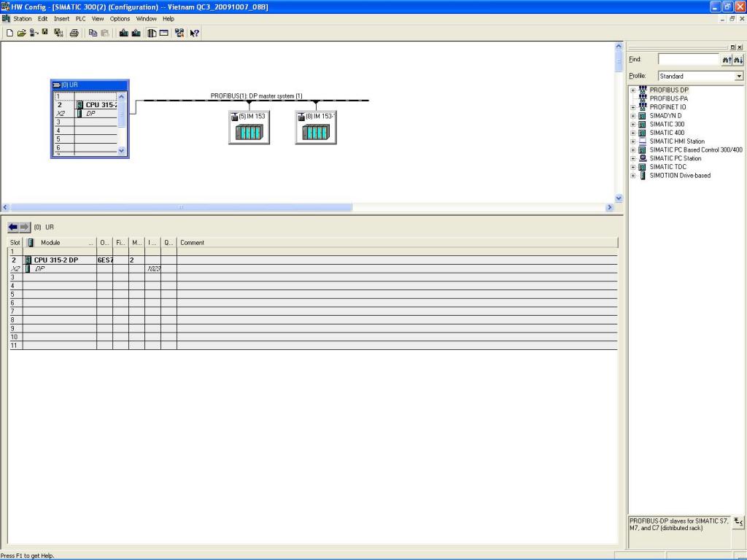
Task: Select the (5) IM 153 slave station icon
Action: 249,127
